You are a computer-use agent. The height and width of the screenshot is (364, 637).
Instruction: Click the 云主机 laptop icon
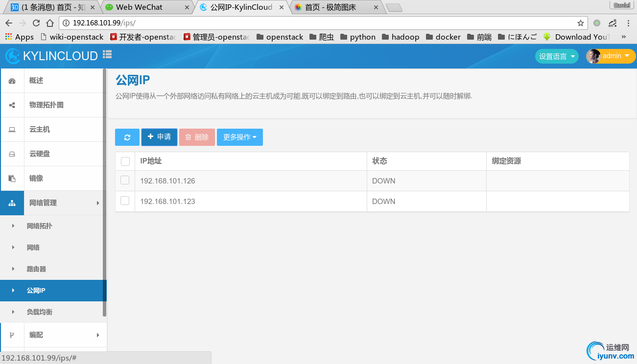[12, 130]
